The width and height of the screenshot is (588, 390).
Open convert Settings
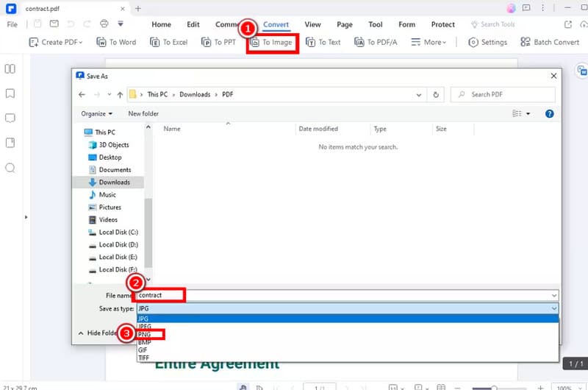click(487, 43)
